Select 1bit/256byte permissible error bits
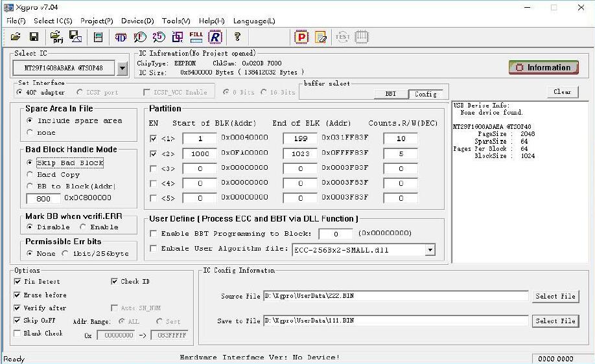595x364 pixels. (x=65, y=253)
